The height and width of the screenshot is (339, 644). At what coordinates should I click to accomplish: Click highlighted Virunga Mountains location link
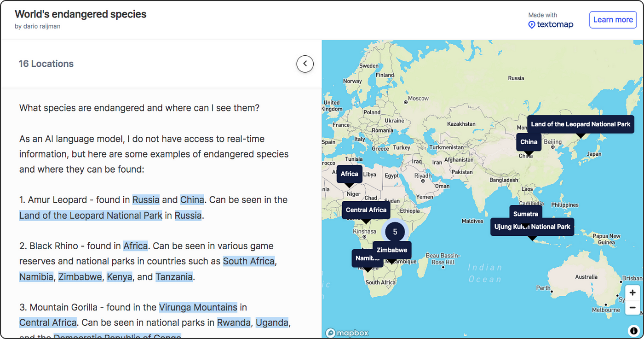[198, 307]
